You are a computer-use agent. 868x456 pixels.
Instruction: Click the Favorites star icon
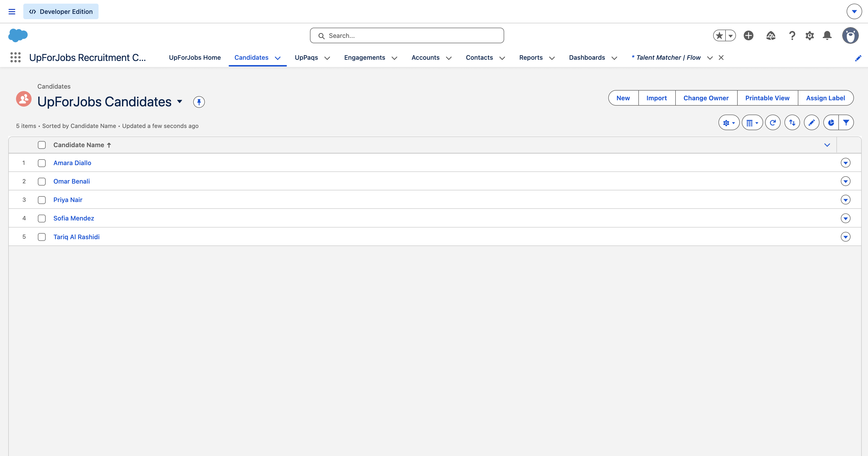click(719, 35)
